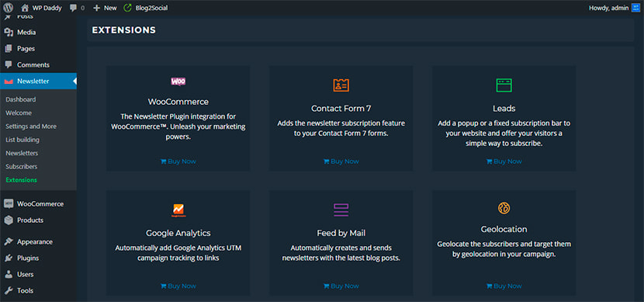644x302 pixels.
Task: Click the Feed by Mail lines icon
Action: click(341, 210)
